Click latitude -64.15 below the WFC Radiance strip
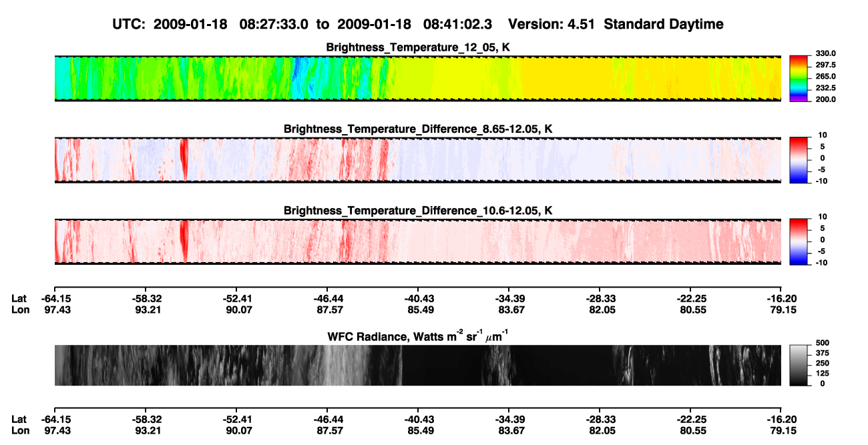Image resolution: width=868 pixels, height=445 pixels. [55, 419]
